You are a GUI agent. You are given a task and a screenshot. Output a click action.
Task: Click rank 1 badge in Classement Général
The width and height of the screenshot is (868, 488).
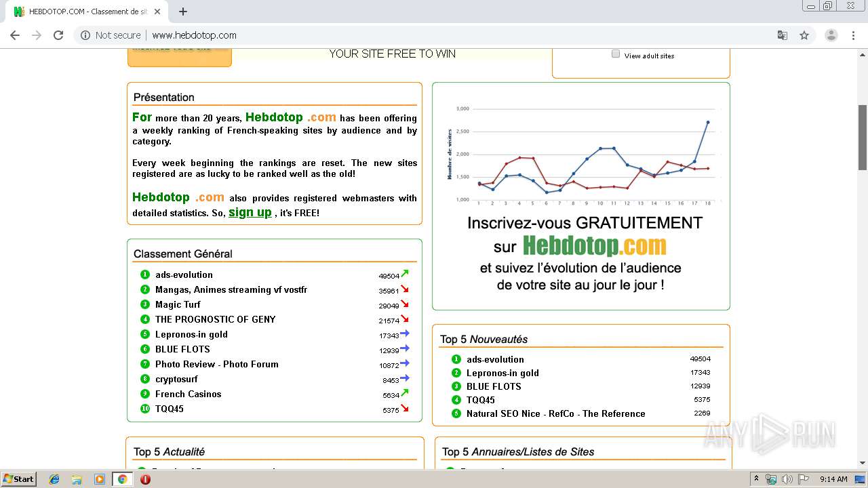(x=145, y=274)
